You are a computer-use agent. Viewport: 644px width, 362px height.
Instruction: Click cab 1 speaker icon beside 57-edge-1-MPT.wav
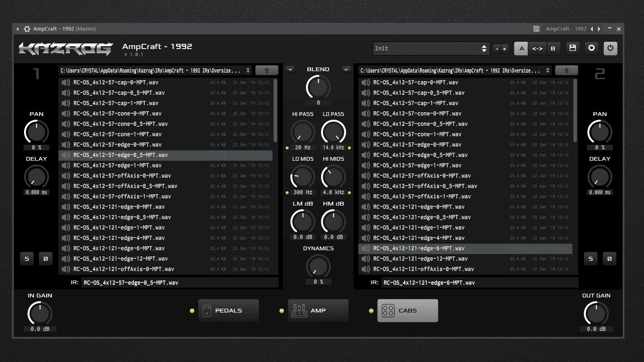[x=66, y=165]
